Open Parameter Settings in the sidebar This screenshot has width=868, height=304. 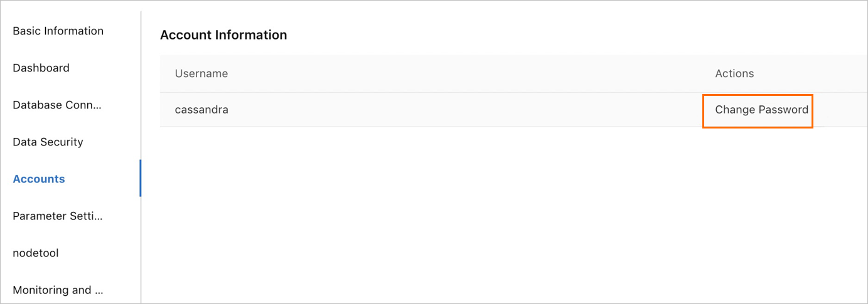tap(57, 216)
